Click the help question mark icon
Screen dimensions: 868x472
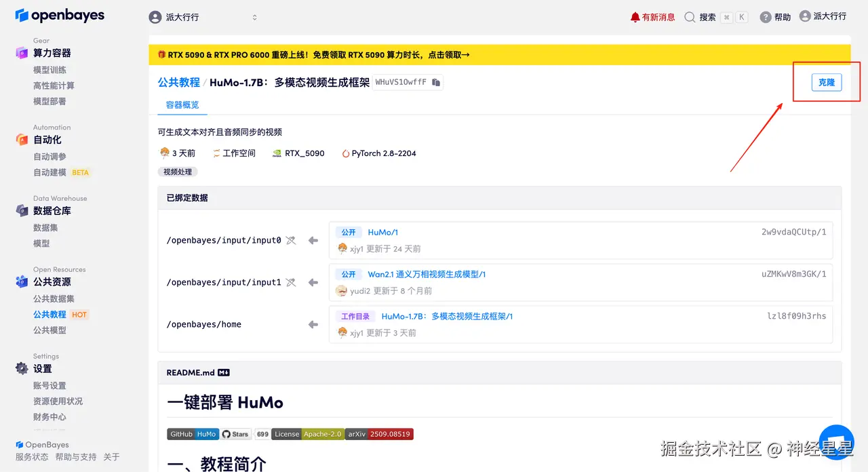[x=766, y=17]
